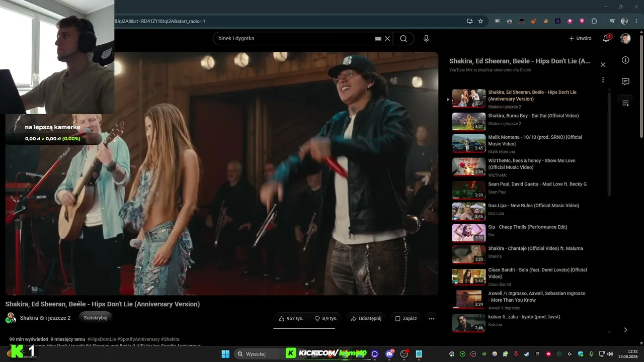Open the comments panel icon
This screenshot has width=644, height=362.
click(x=625, y=81)
